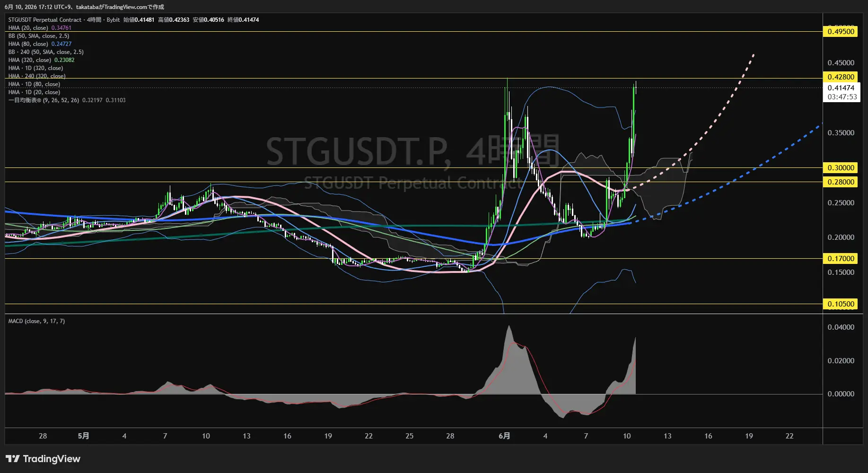868x473 pixels.
Task: Click the 高値0.42363 high value
Action: tap(174, 20)
